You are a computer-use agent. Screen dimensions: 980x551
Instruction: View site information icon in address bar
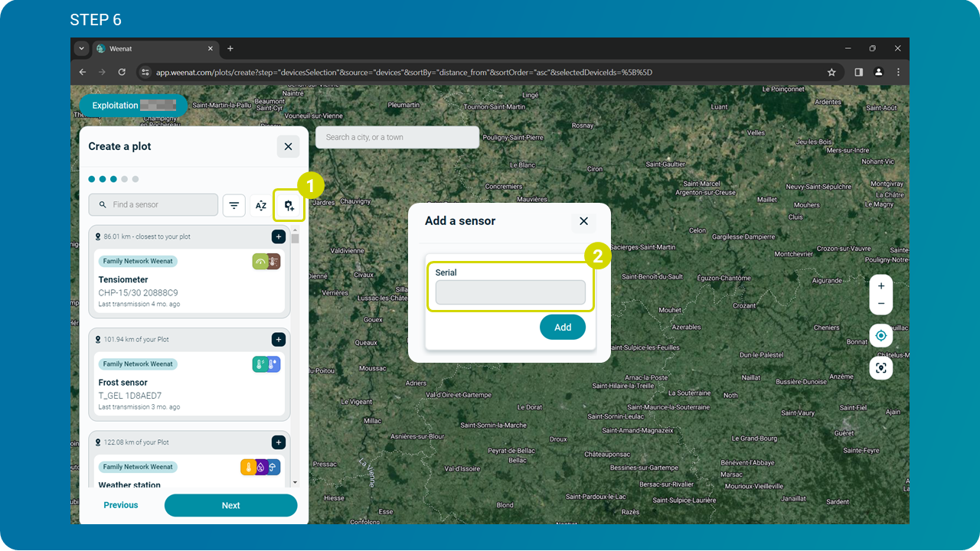pyautogui.click(x=145, y=72)
